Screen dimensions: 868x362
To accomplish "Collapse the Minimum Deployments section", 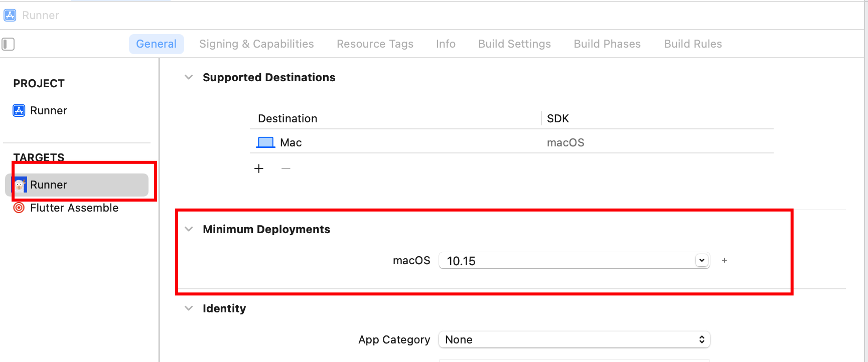I will tap(189, 229).
